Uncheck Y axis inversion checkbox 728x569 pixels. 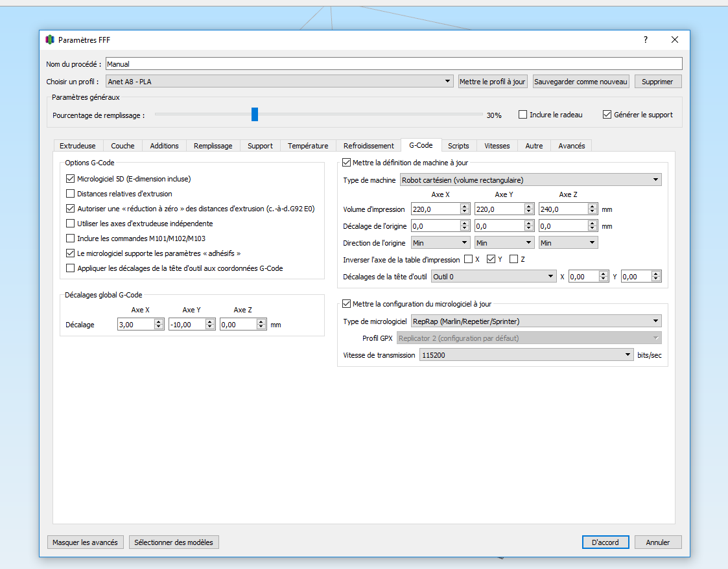[491, 259]
